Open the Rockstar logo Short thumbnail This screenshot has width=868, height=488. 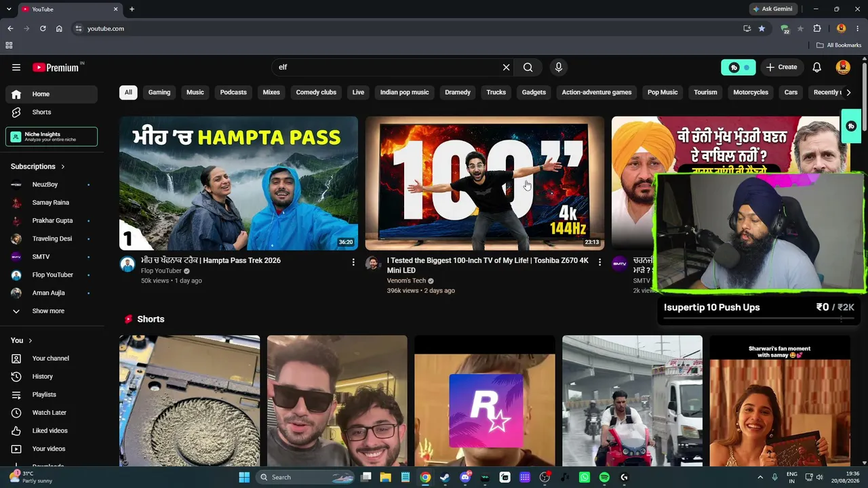tap(485, 401)
